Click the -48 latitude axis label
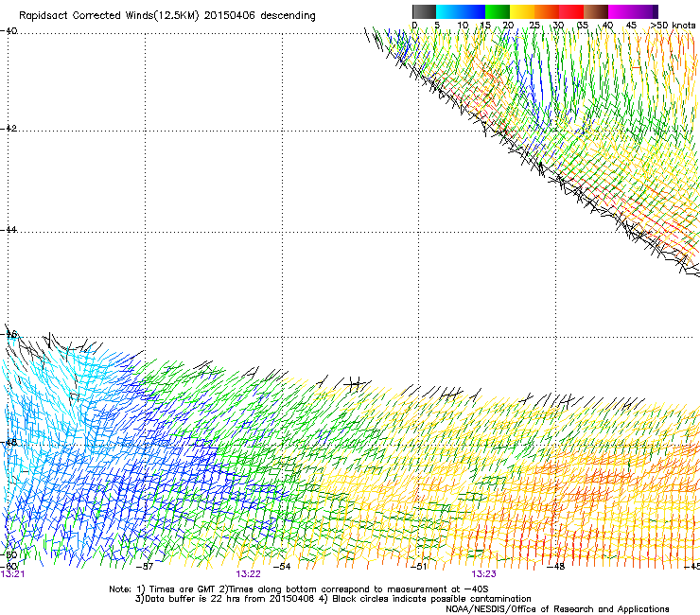Viewport: 700px width, 615px height. (9, 442)
